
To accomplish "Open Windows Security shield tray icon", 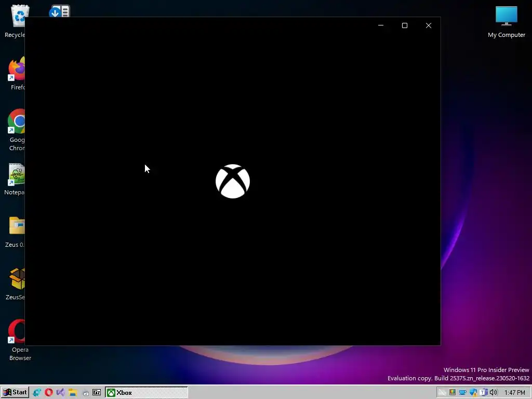I will [x=473, y=393].
